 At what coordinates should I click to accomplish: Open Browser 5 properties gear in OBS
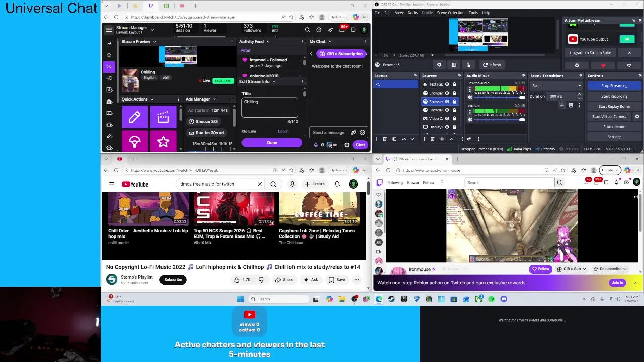(x=439, y=65)
